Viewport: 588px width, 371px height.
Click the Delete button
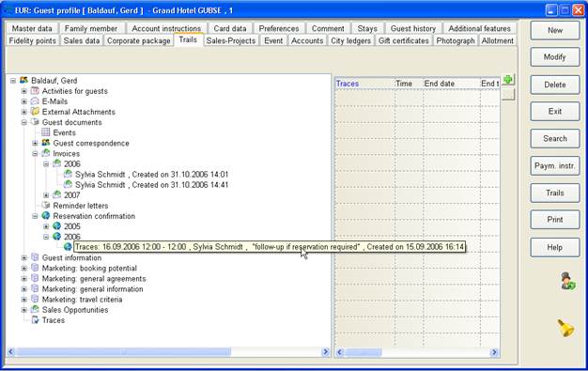click(555, 85)
